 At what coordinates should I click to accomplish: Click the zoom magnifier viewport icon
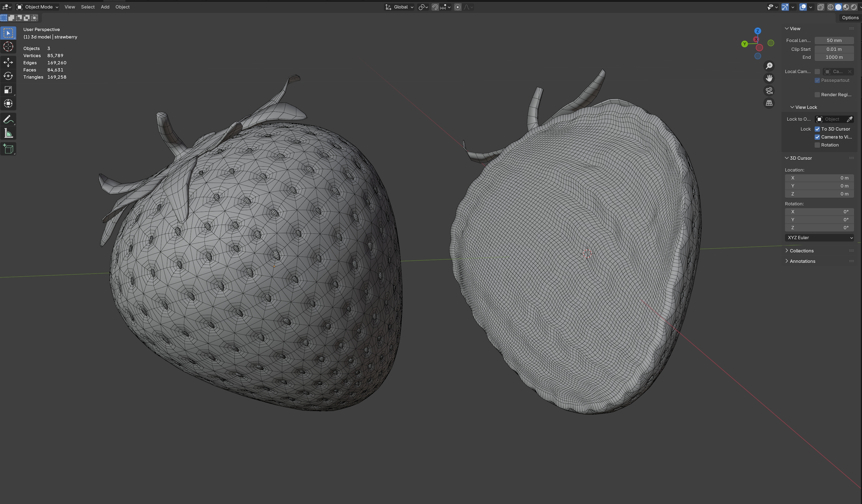coord(769,66)
